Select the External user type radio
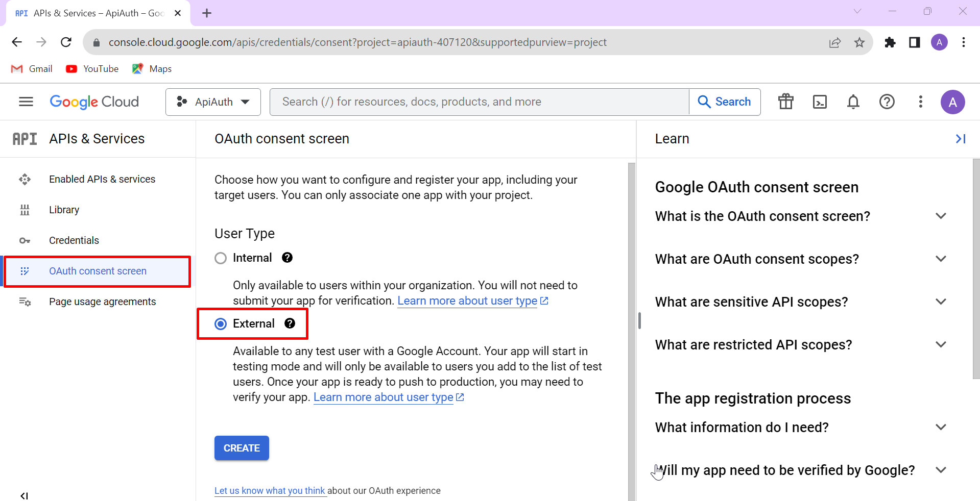Viewport: 980px width, 501px height. coord(220,323)
